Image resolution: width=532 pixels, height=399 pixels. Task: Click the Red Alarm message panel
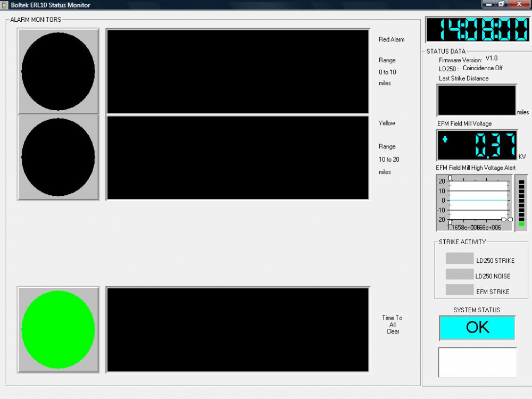click(237, 71)
